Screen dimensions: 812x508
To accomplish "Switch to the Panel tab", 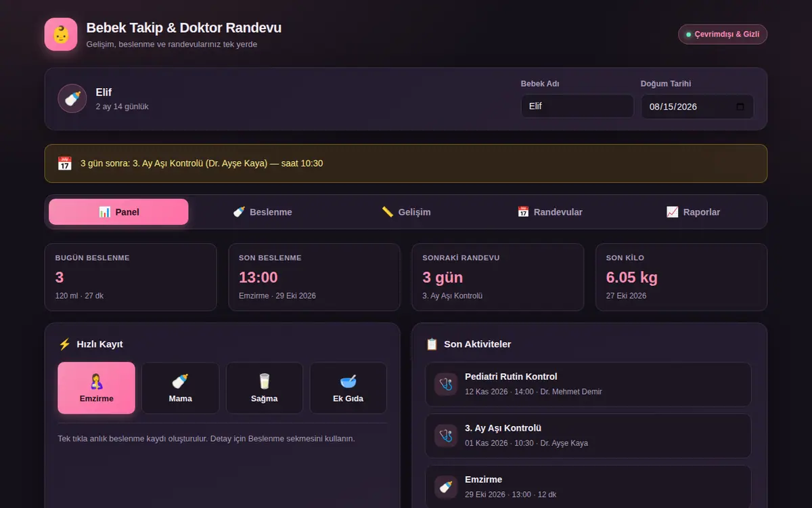I will point(118,212).
